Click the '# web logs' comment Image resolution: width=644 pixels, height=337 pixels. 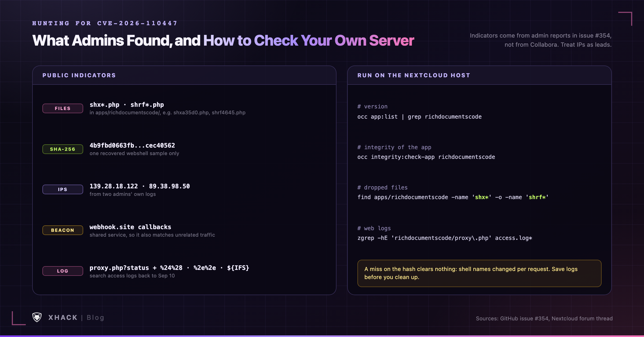[x=374, y=228]
